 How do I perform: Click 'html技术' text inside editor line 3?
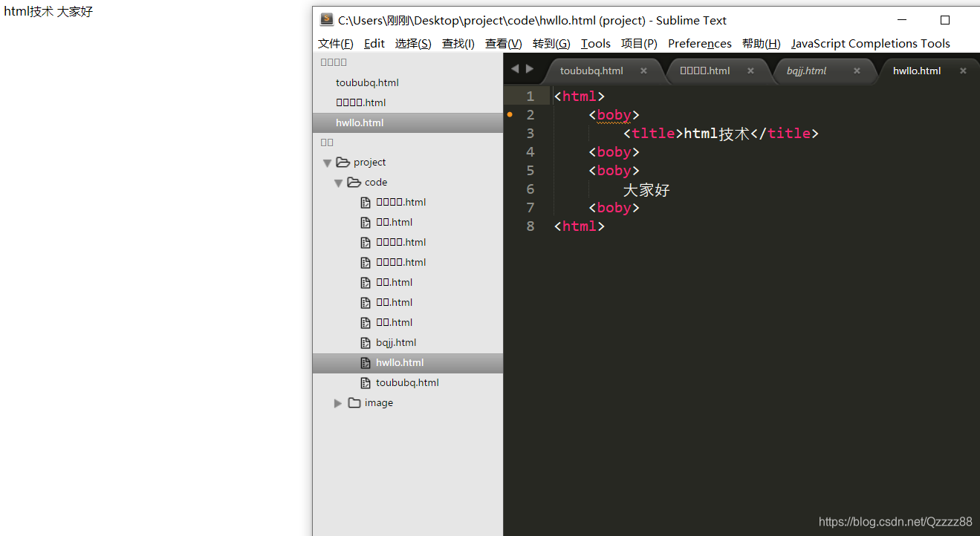click(x=716, y=134)
